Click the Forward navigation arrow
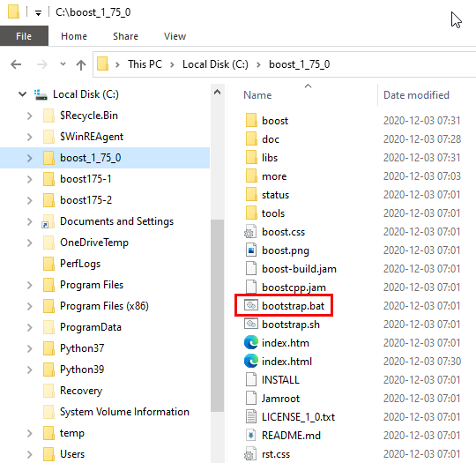The image size is (476, 463). tap(42, 64)
